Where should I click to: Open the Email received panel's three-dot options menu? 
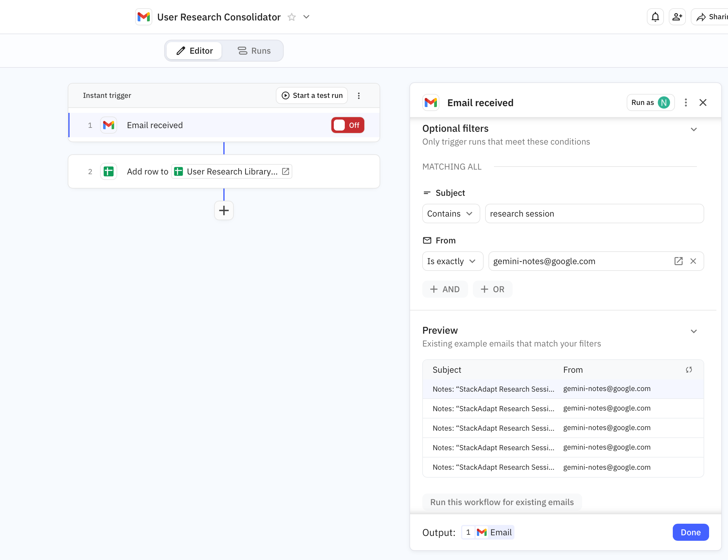pyautogui.click(x=686, y=102)
